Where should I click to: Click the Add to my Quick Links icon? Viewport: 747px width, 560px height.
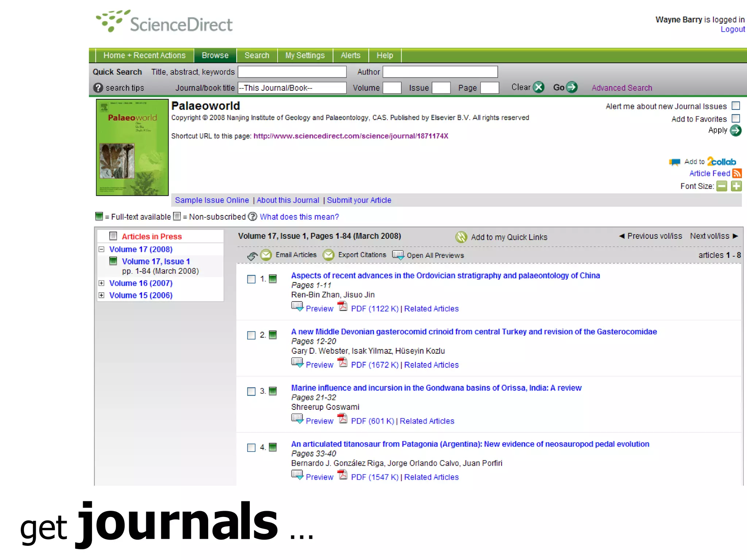pos(461,237)
